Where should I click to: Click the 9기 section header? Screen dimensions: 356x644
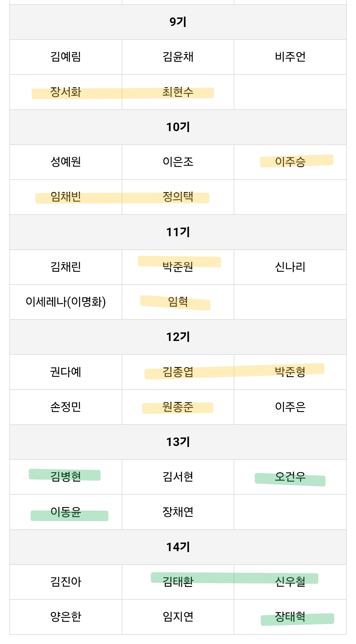coord(178,22)
